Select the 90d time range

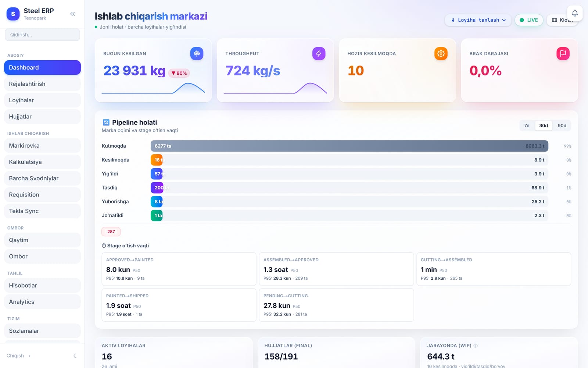tap(562, 125)
